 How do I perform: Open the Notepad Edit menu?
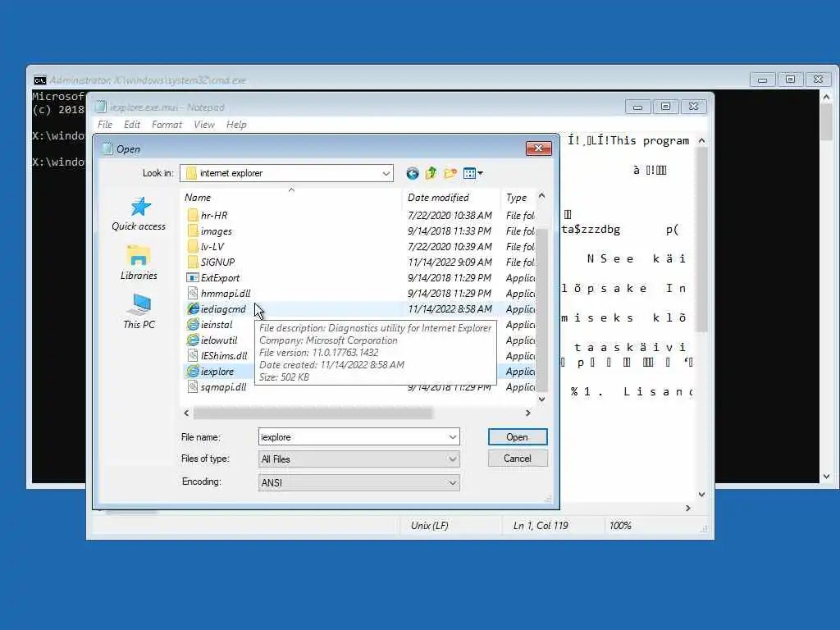click(132, 125)
